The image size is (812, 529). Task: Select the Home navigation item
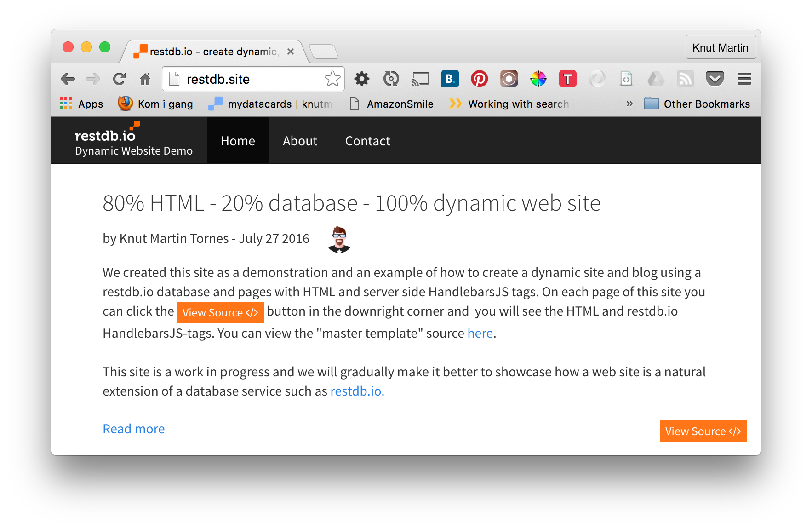(x=238, y=141)
